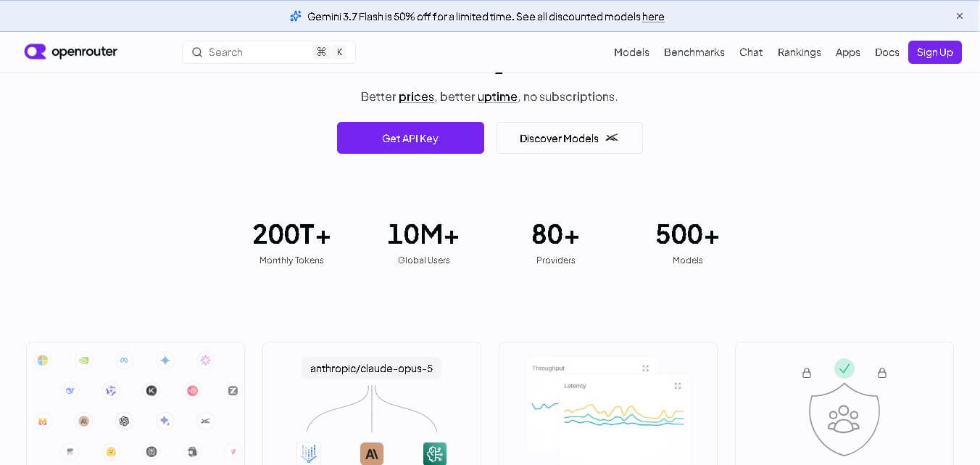Click the Get API Key button
The width and height of the screenshot is (980, 465).
(410, 138)
